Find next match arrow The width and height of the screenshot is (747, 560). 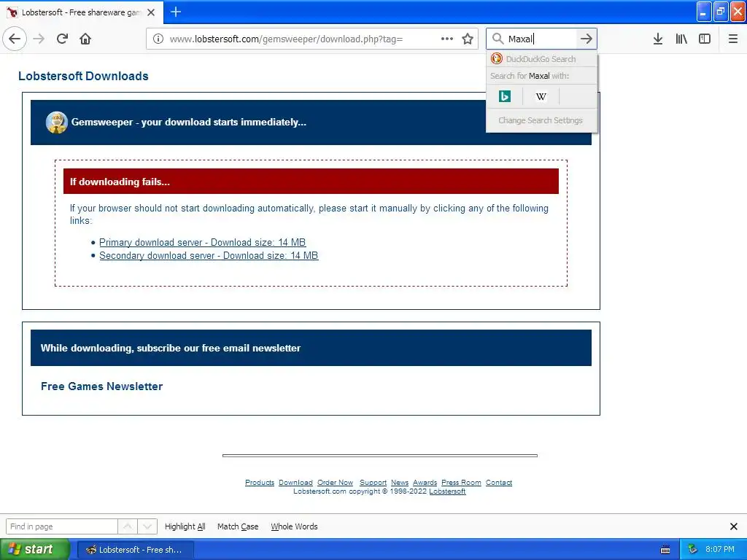pyautogui.click(x=147, y=526)
